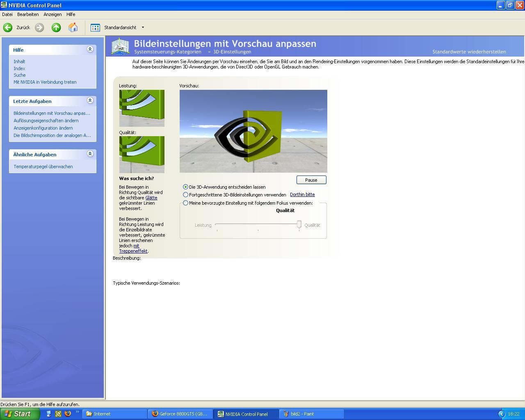Open 'Bildeinstellungen mit Vorschau anpas...' task
The image size is (525, 420).
coord(52,113)
